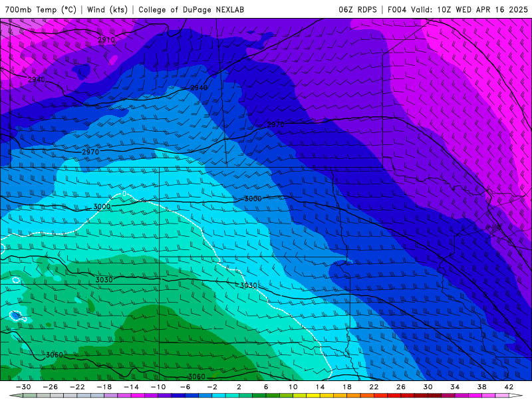
Task: Click the 6 label on the color scale
Action: 266,387
